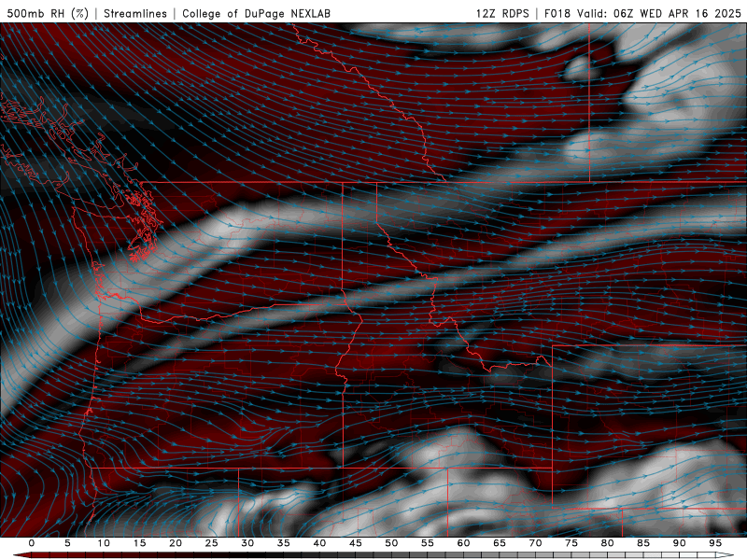Click colorbar label '90'
Viewport: 747px width, 560px height.
coord(680,543)
